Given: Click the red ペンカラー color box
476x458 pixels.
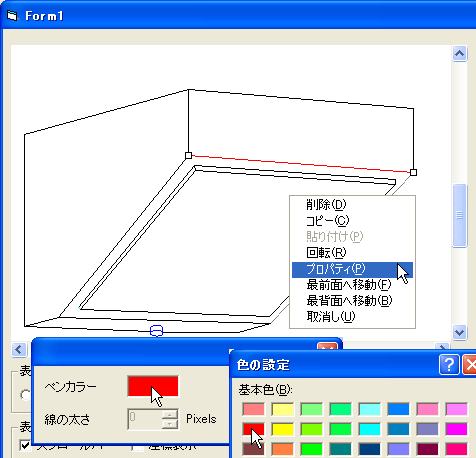Looking at the screenshot, I should point(153,386).
